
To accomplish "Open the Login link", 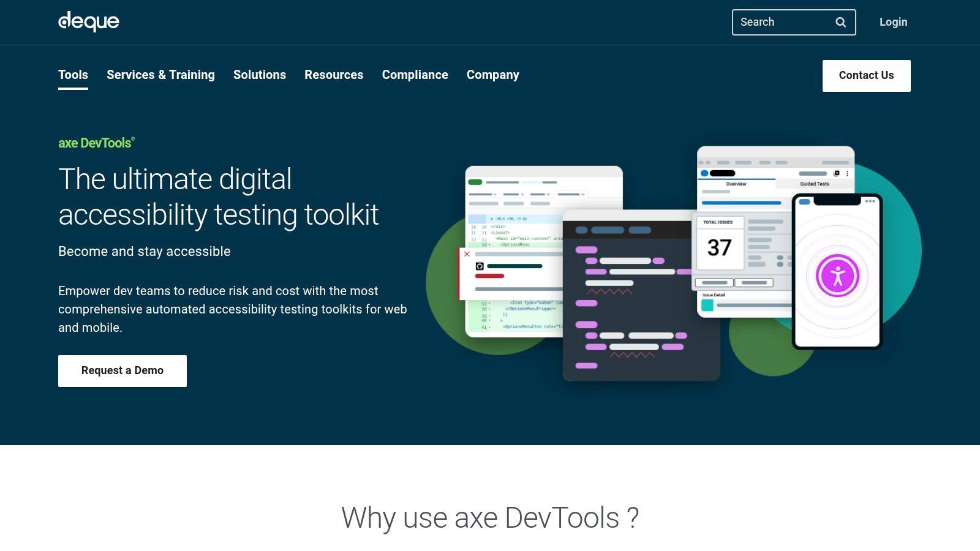I will tap(894, 21).
